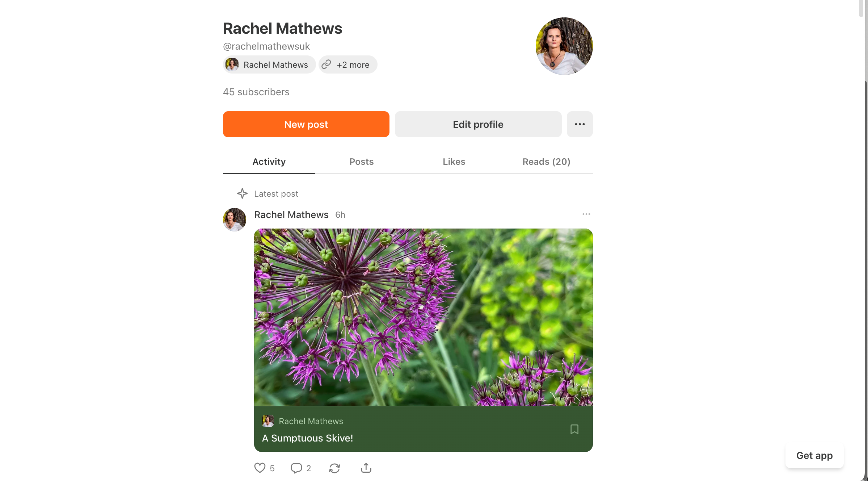Switch to the Posts tab
868x481 pixels.
(361, 162)
